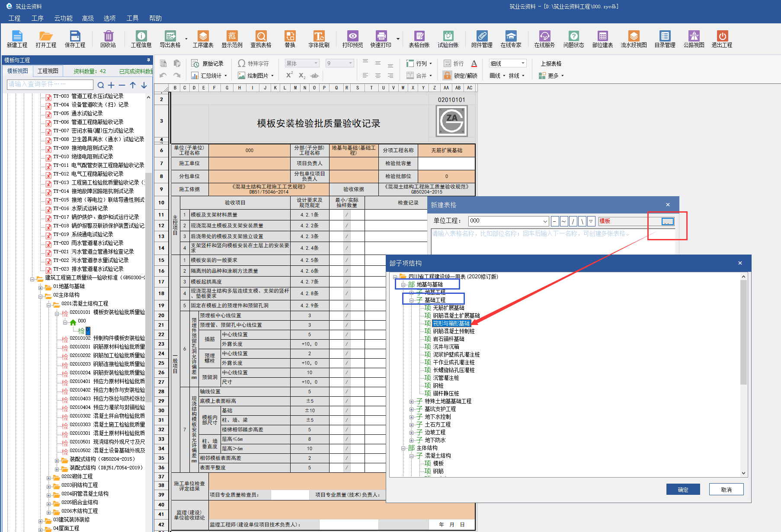Click the 保存工程 save icon
Image resolution: width=781 pixels, height=532 pixels.
point(75,39)
